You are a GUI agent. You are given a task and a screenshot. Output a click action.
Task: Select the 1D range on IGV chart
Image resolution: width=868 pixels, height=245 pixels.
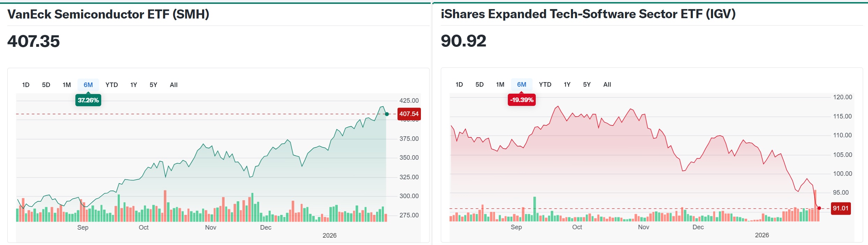tap(459, 85)
